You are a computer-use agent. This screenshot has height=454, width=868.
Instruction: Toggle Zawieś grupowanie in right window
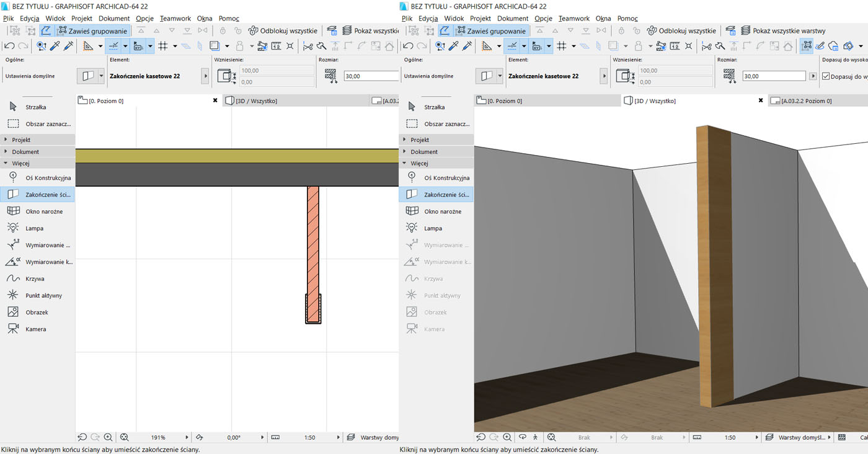click(x=492, y=31)
